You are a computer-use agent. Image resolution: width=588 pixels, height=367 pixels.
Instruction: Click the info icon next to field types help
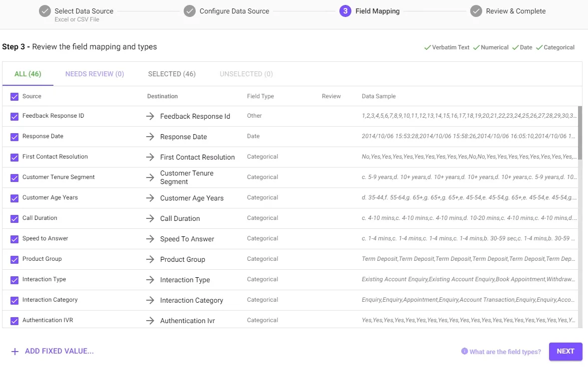(x=465, y=351)
